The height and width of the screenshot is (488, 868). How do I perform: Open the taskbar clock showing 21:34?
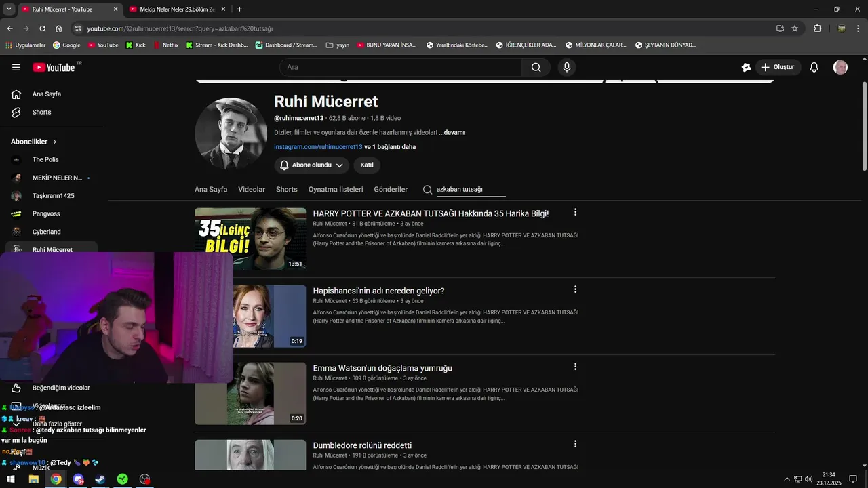pyautogui.click(x=829, y=479)
